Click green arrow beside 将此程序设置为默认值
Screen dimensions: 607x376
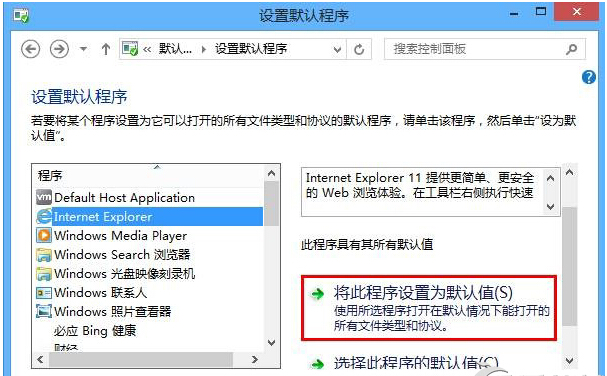317,294
